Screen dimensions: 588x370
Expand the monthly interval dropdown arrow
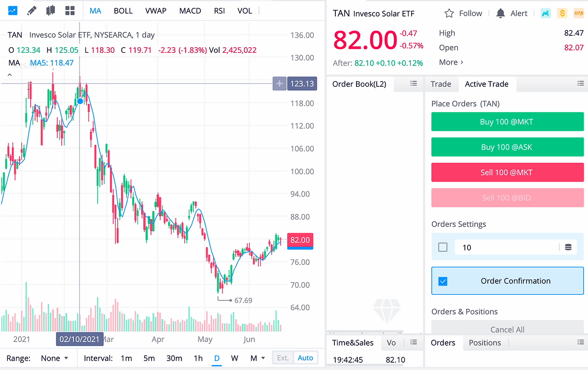263,358
